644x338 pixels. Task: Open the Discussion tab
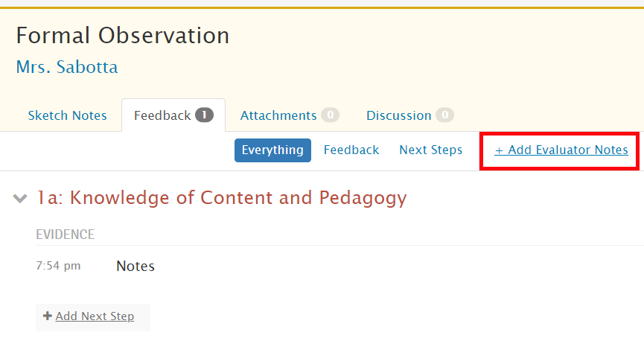tap(399, 115)
